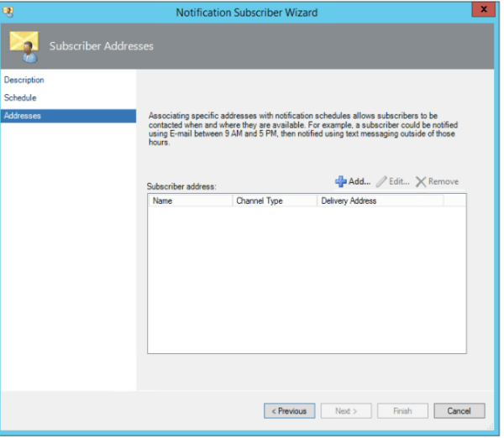This screenshot has width=504, height=438.
Task: Sort by the Name column header
Action: 190,201
